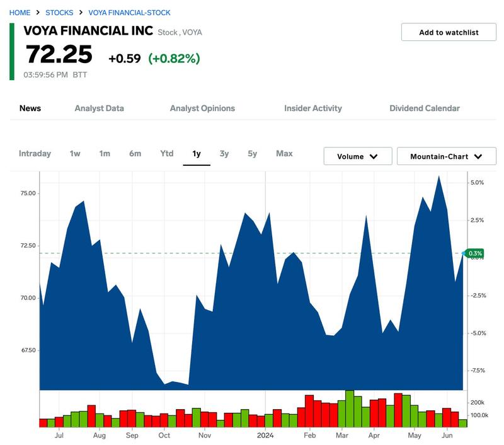
Task: Show the Max chart range
Action: (284, 154)
